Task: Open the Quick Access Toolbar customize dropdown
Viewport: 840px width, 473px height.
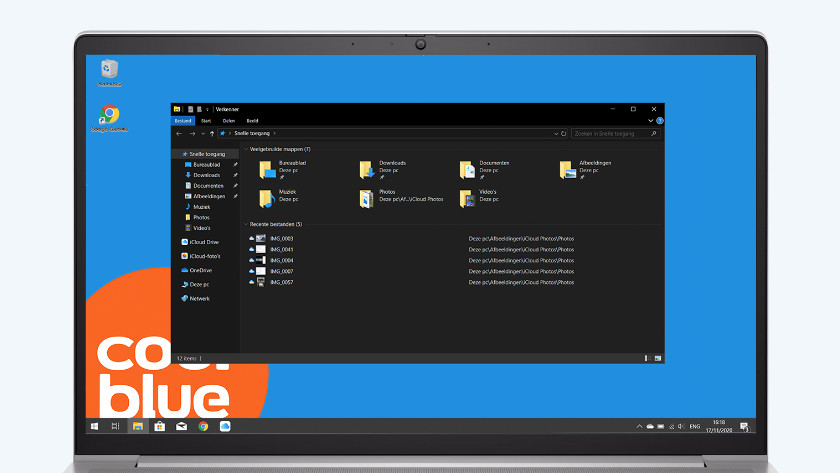Action: click(207, 110)
